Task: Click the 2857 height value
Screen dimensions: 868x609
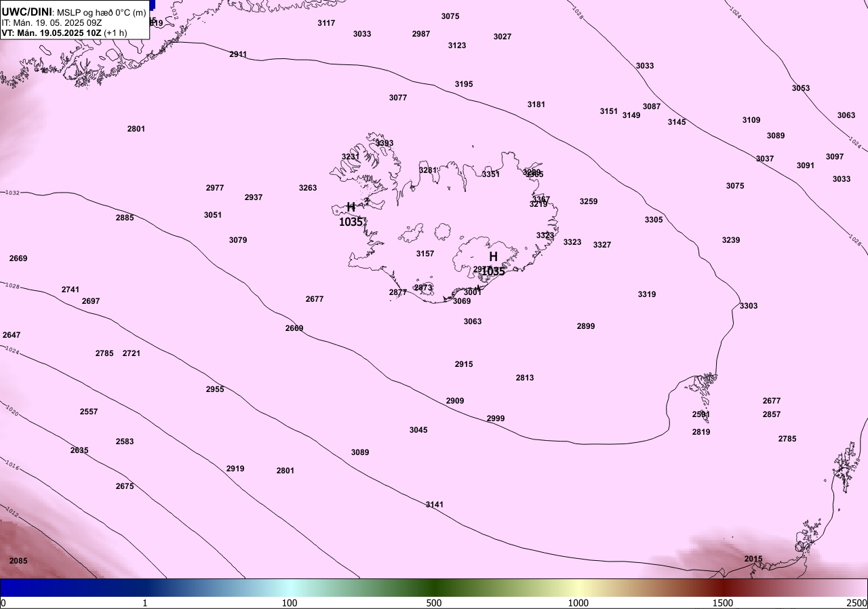Action: point(772,414)
